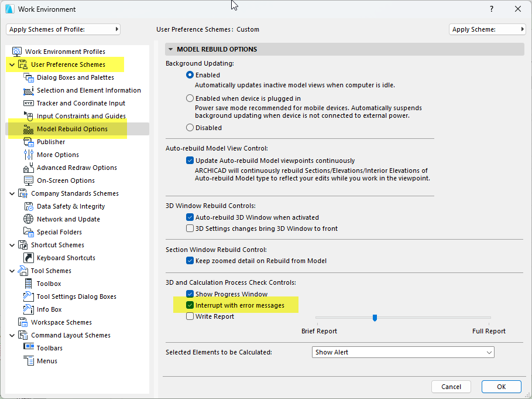
Task: Click the On-Screen Options monitor icon
Action: pyautogui.click(x=29, y=180)
